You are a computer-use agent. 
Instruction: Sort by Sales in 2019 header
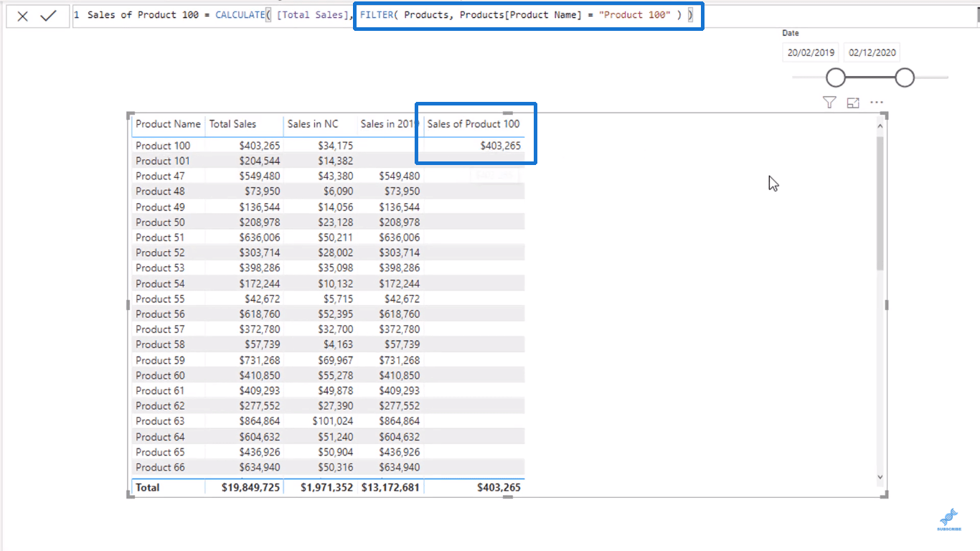pyautogui.click(x=389, y=123)
